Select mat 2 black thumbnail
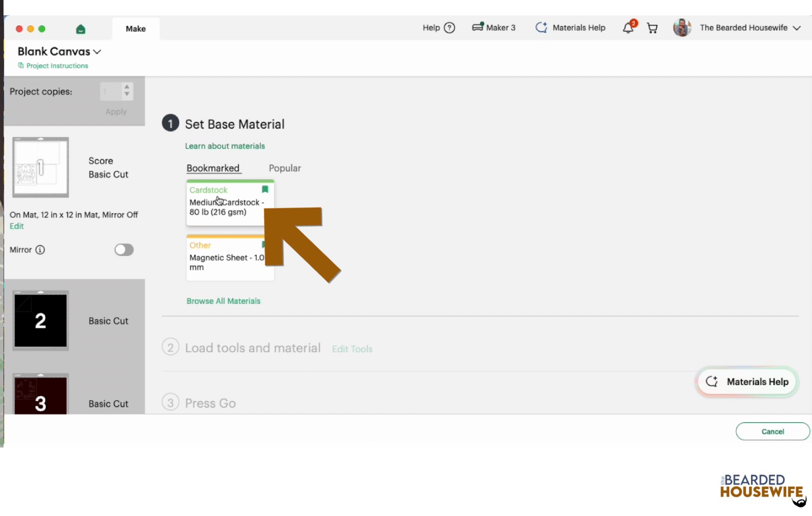812x516 pixels. (x=41, y=321)
